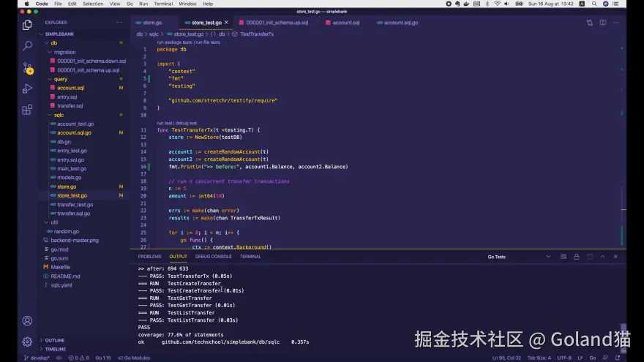Image resolution: width=644 pixels, height=362 pixels.
Task: Switch to the store.go tab
Action: [x=152, y=23]
